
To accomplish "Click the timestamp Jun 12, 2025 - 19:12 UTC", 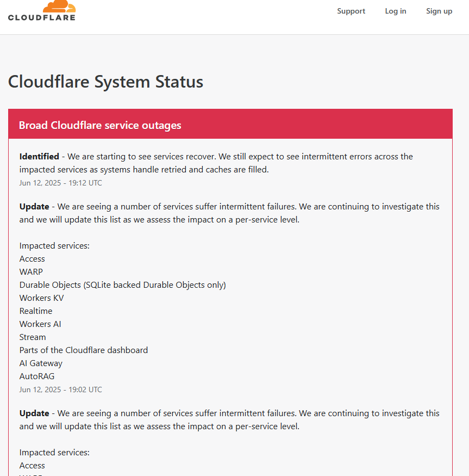I will point(61,183).
